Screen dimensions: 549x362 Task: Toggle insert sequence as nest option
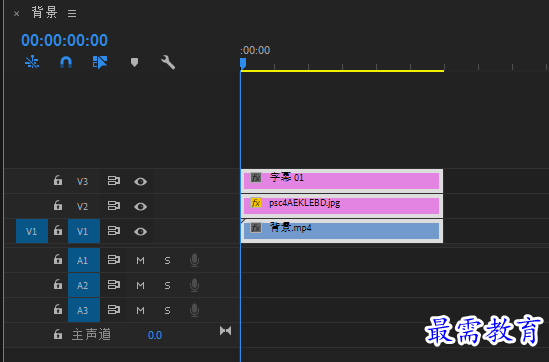[32, 62]
